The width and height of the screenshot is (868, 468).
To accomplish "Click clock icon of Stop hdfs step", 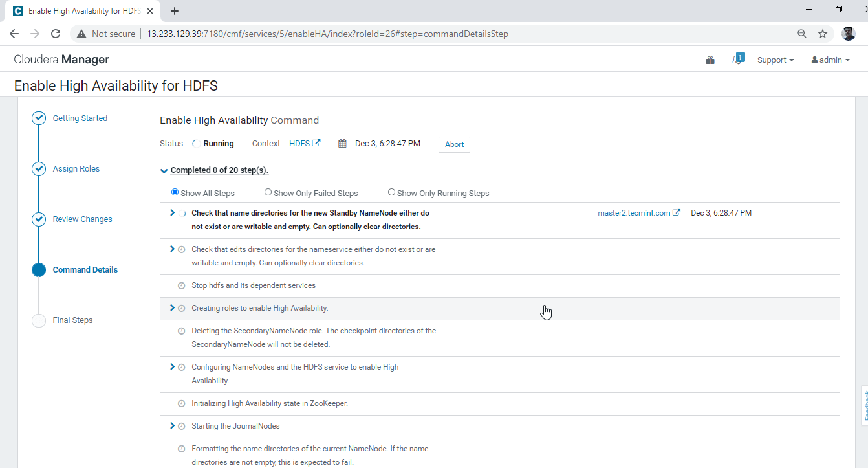I will (182, 286).
